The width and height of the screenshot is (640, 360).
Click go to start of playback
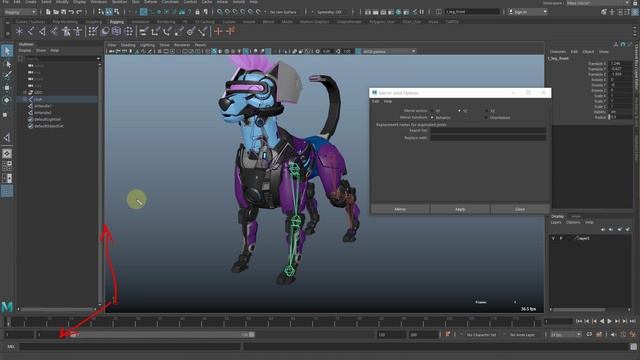click(x=579, y=322)
